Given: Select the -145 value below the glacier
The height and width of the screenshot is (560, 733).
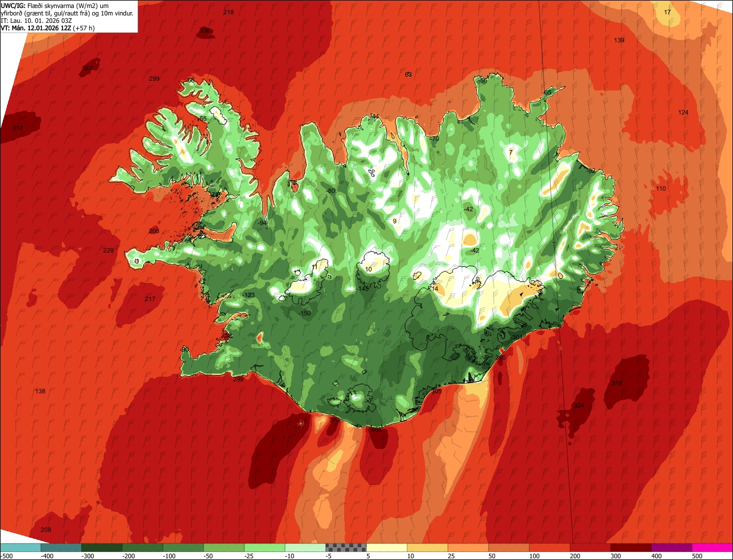Looking at the screenshot, I should (363, 289).
